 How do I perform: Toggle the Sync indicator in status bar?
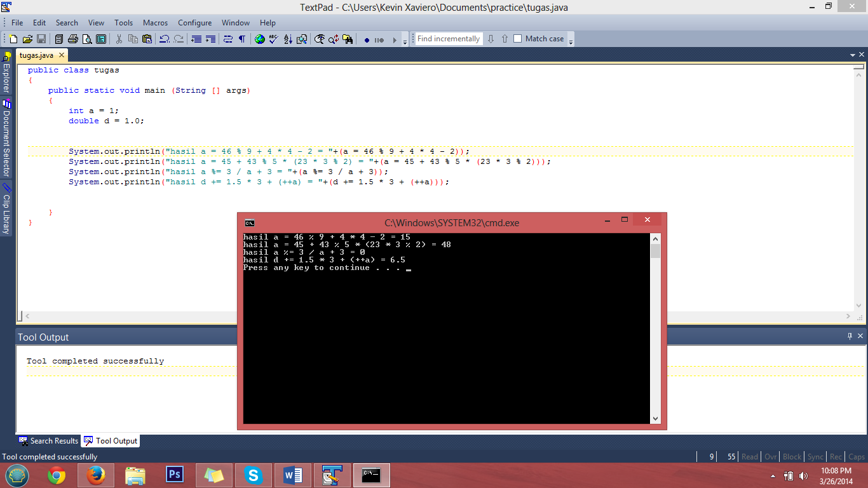click(x=816, y=457)
